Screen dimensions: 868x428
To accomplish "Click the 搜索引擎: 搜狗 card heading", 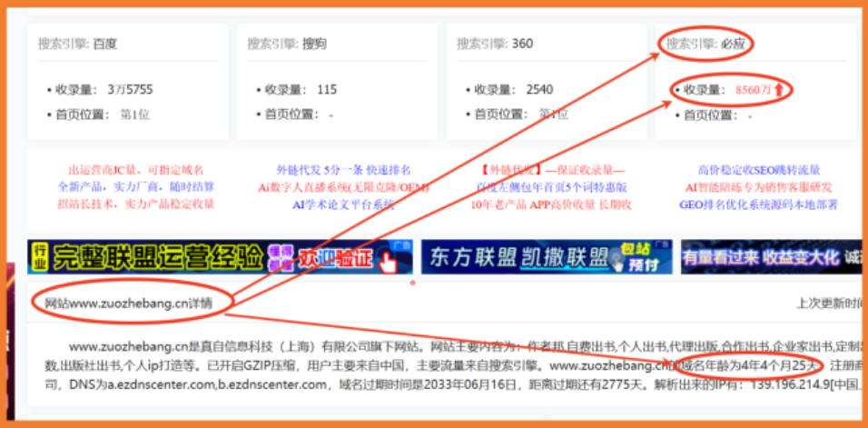I will [287, 44].
